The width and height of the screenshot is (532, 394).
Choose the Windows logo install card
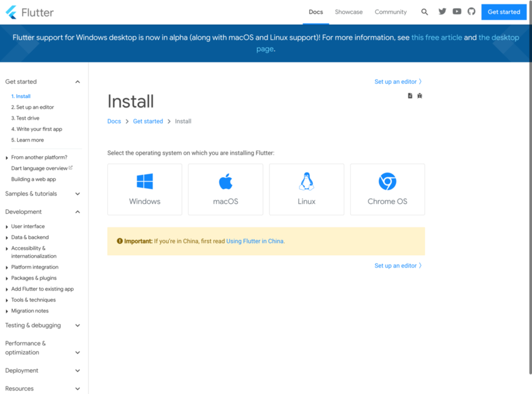(145, 189)
